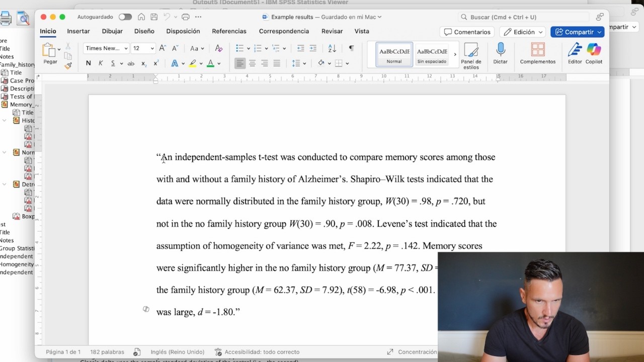
Task: Select the Format Painter brush icon
Action: coord(68,65)
